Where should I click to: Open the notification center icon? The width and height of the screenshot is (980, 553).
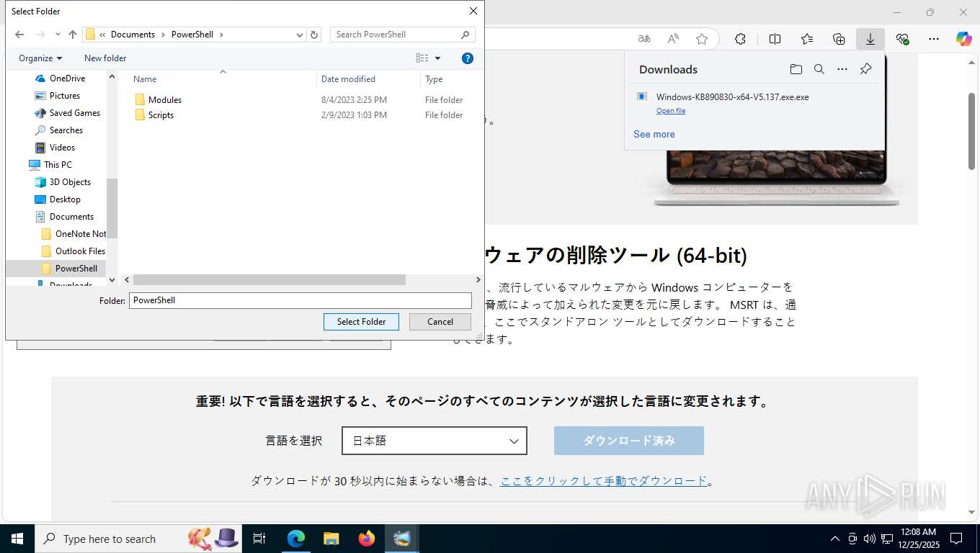point(956,539)
